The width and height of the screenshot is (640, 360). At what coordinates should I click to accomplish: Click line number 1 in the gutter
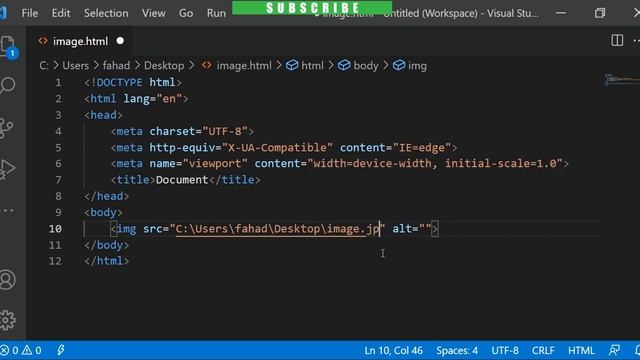(58, 82)
